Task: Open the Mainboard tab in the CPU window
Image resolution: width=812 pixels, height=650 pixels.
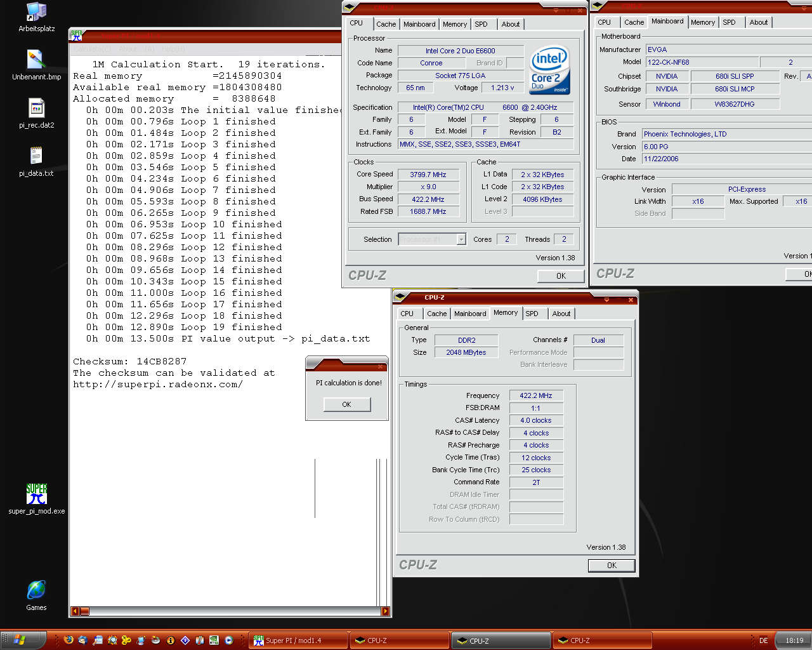Action: tap(419, 24)
